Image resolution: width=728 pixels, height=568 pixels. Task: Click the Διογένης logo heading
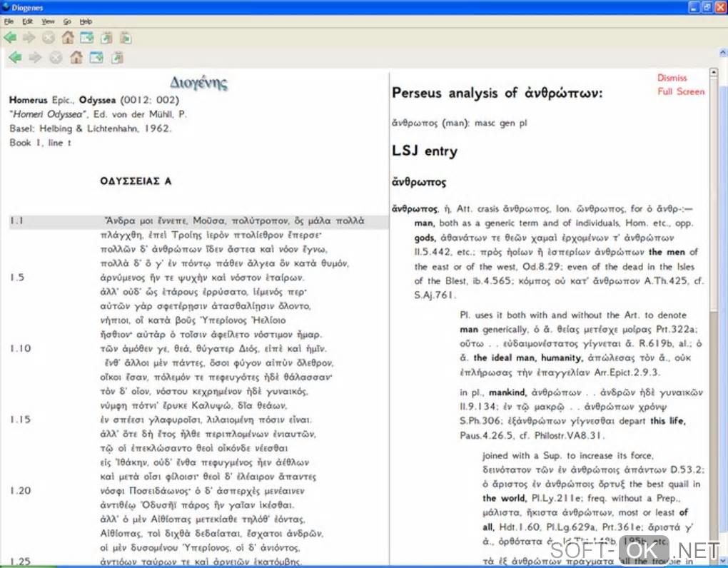pos(198,83)
